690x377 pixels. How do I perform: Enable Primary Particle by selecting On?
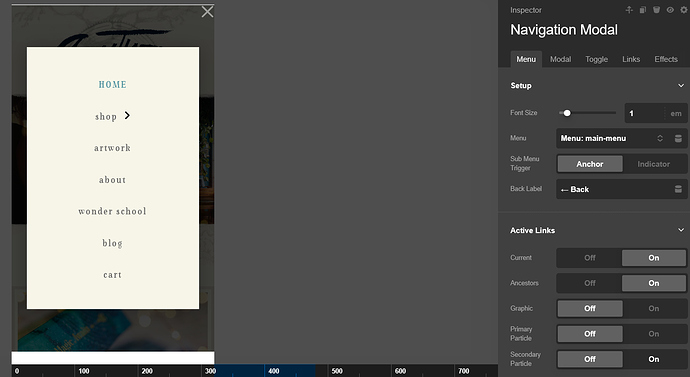tap(654, 334)
